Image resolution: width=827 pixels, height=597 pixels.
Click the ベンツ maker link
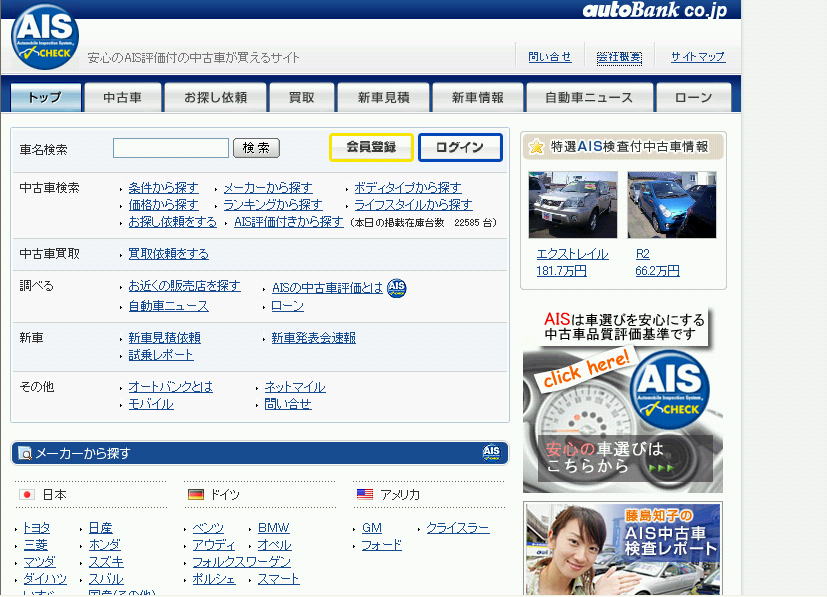pyautogui.click(x=208, y=528)
